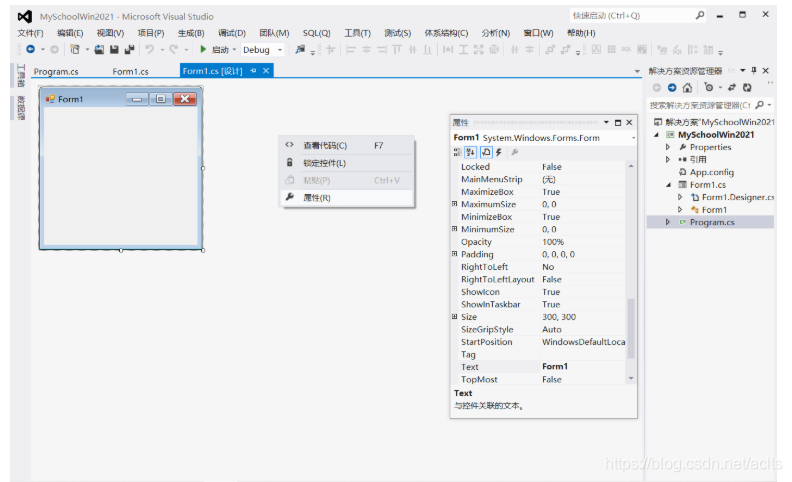Expand the MinimumSize property
792x482 pixels.
pos(454,229)
